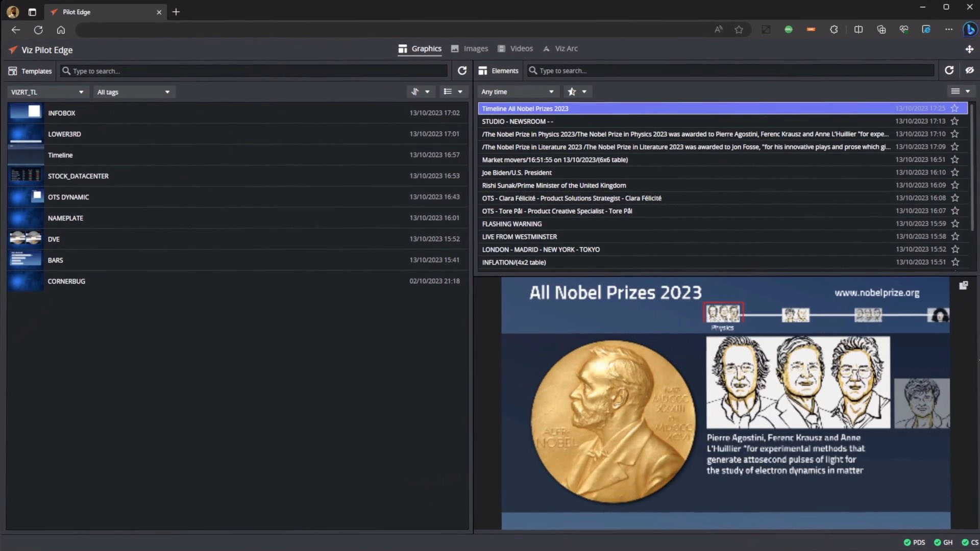Screen dimensions: 980x551
Task: Open the Any time filter dropdown
Action: click(x=518, y=92)
